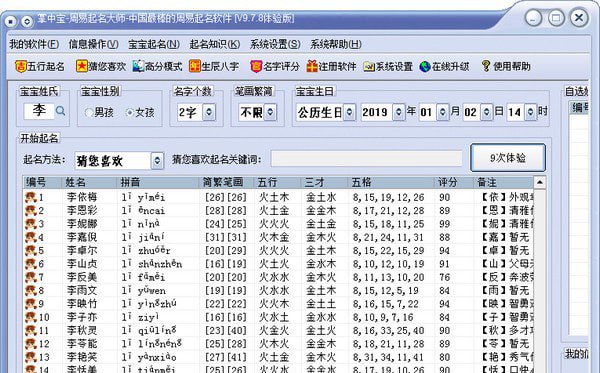The width and height of the screenshot is (600, 373).
Task: Select the name 李苓能
Action: (x=82, y=344)
